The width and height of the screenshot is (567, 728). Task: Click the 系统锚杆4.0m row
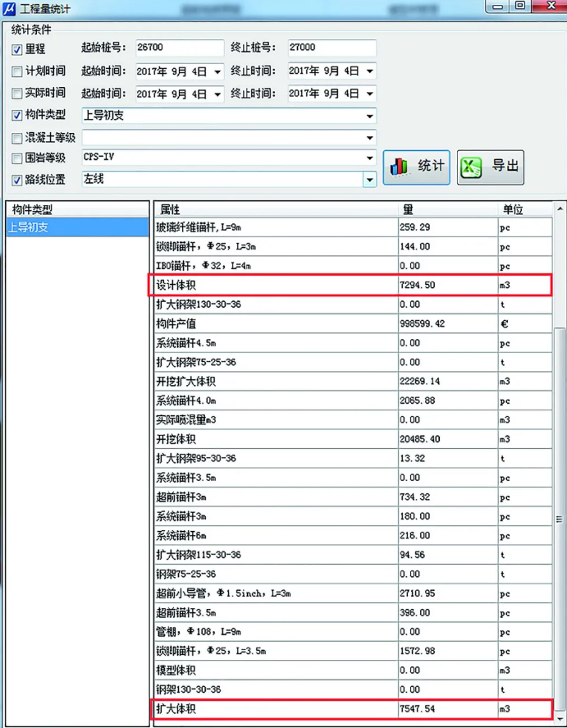pos(354,401)
